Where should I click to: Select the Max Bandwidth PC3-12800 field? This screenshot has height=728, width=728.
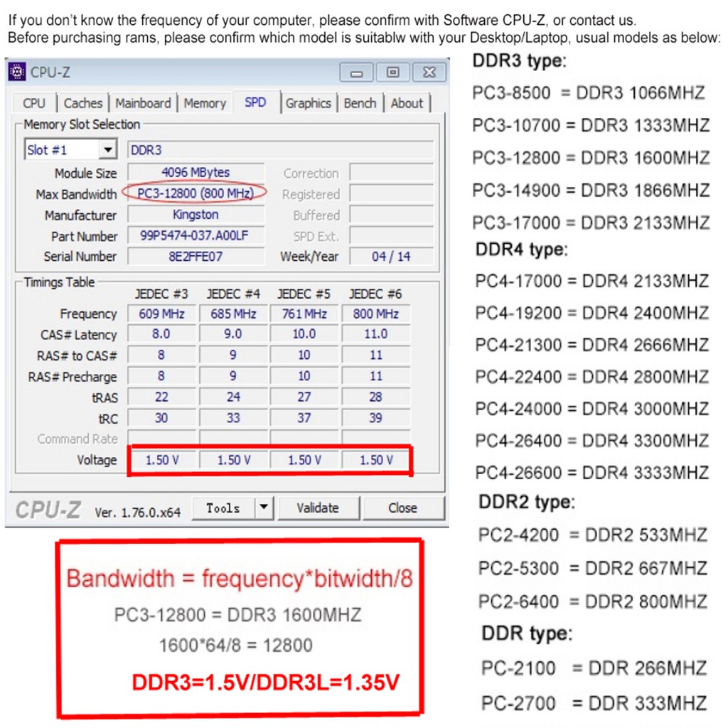point(195,193)
